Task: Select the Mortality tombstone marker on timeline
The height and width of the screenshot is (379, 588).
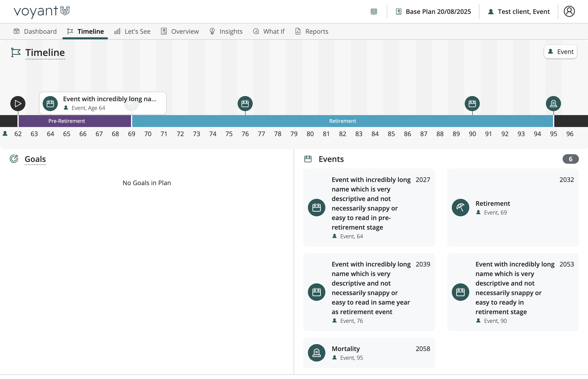Action: coord(553,104)
